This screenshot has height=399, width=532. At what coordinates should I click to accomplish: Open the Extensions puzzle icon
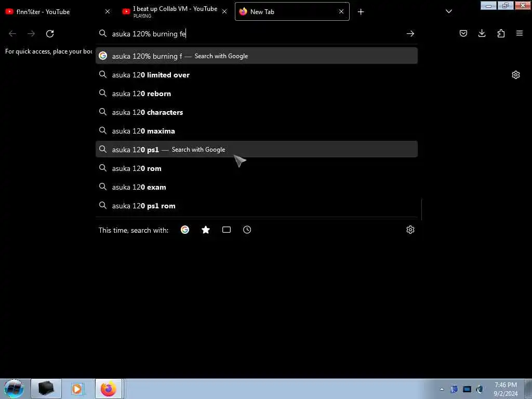501,33
